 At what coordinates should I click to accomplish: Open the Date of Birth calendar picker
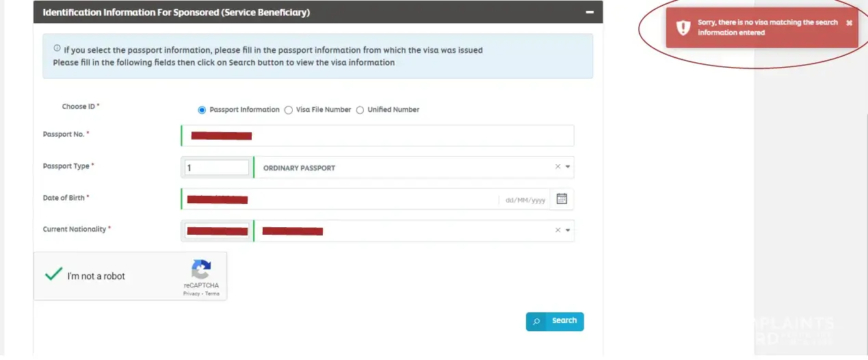tap(562, 199)
